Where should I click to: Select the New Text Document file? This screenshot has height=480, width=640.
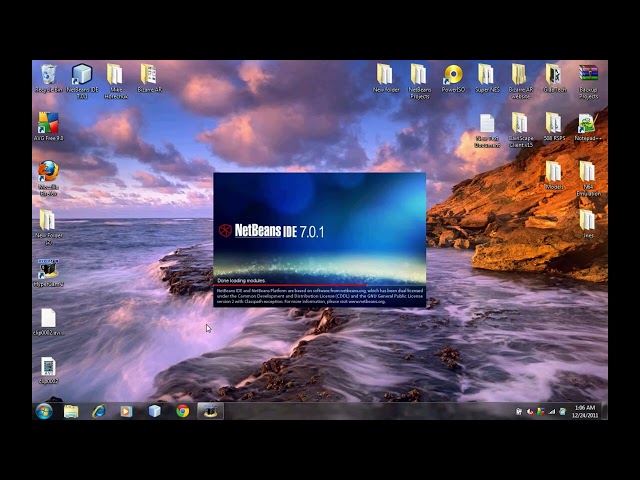487,131
